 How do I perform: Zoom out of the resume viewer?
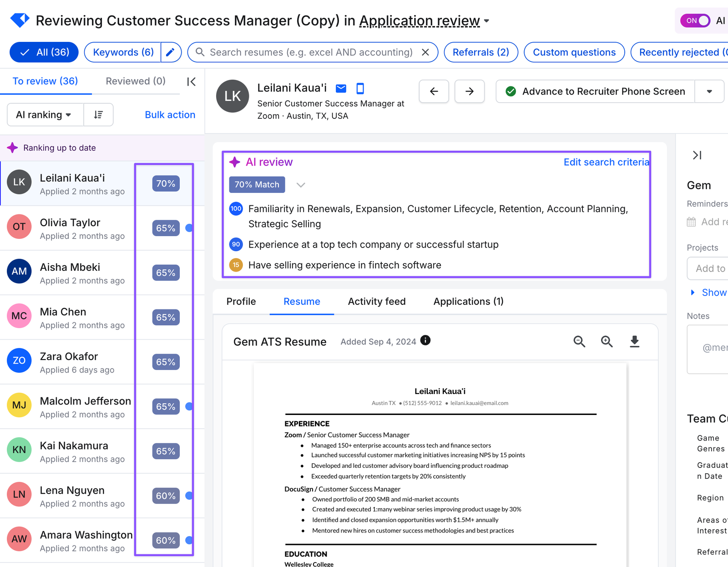(x=579, y=341)
